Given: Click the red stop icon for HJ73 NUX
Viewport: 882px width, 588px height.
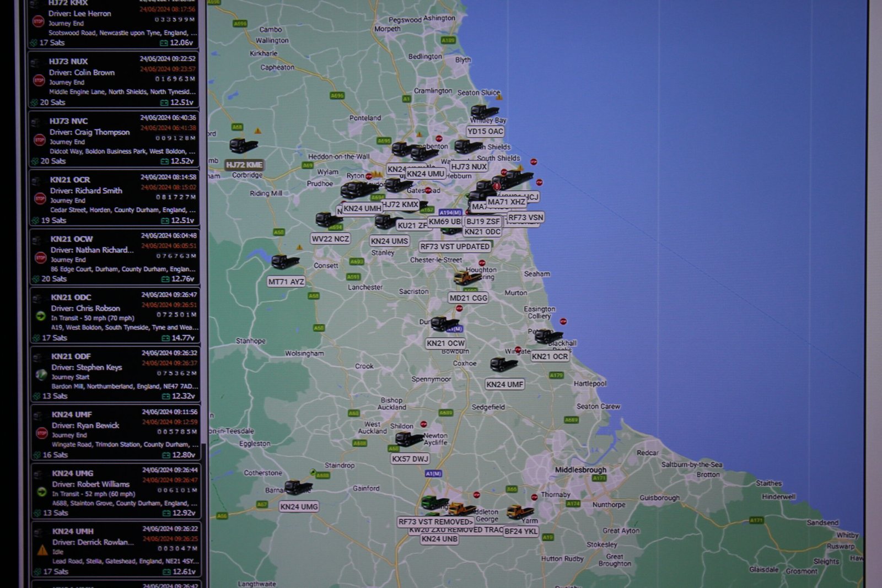Looking at the screenshot, I should [39, 80].
